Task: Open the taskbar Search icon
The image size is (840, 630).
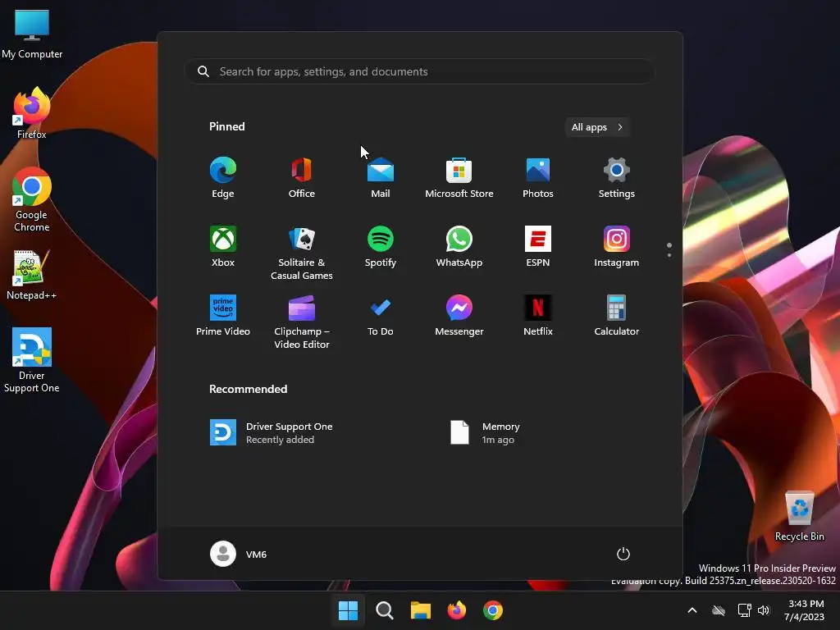Action: pos(385,610)
